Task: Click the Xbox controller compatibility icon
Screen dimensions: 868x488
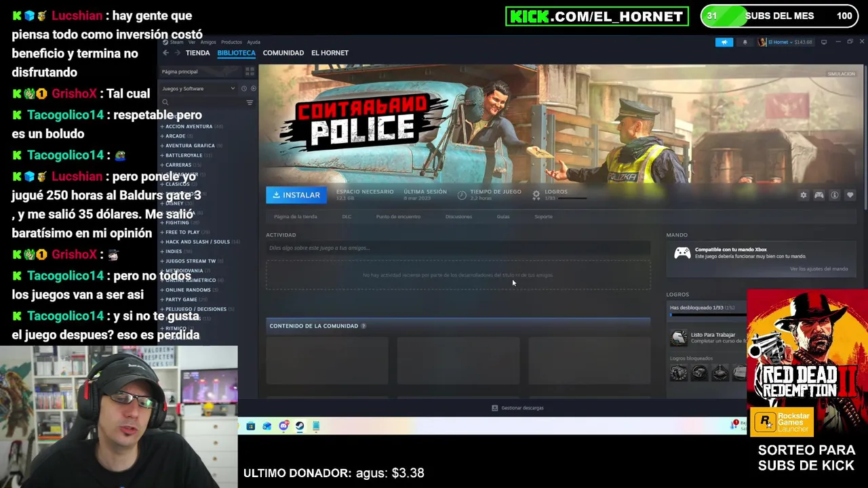Action: [682, 253]
